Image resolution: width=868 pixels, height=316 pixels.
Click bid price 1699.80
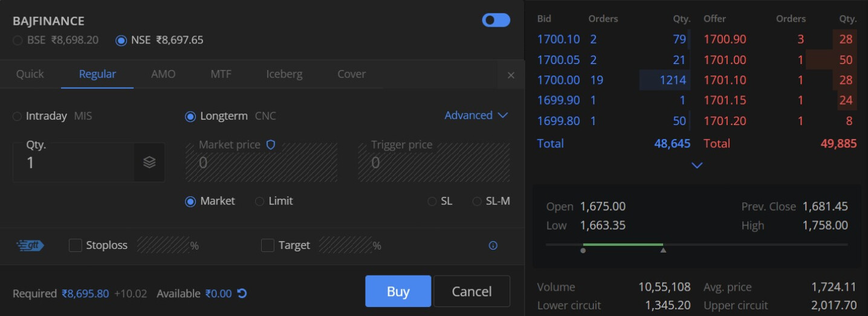pyautogui.click(x=559, y=121)
